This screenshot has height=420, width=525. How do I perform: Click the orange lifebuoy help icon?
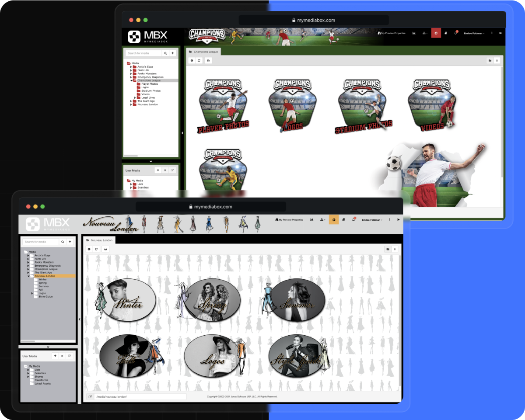(334, 219)
